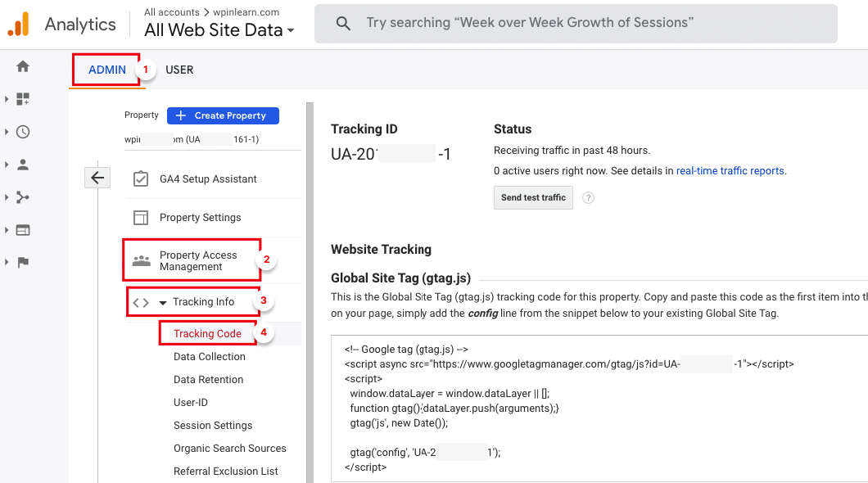Screen dimensions: 868x483
Task: Open Property Access Management
Action: click(197, 260)
